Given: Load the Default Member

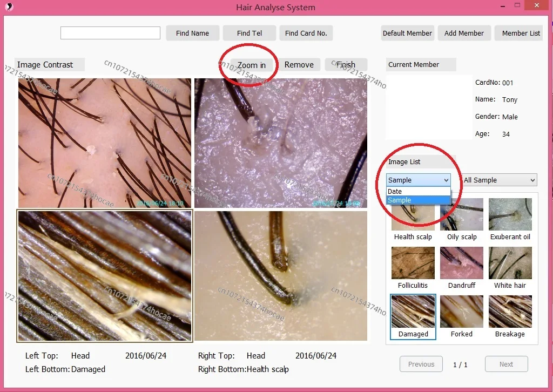Looking at the screenshot, I should 407,33.
